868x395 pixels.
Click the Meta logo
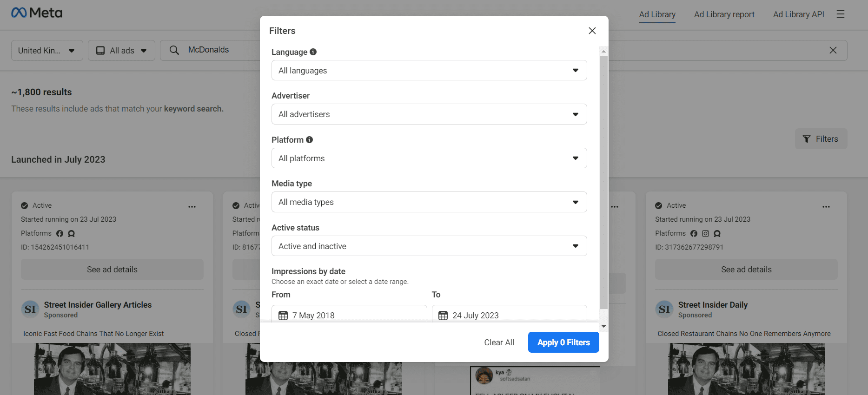point(36,13)
